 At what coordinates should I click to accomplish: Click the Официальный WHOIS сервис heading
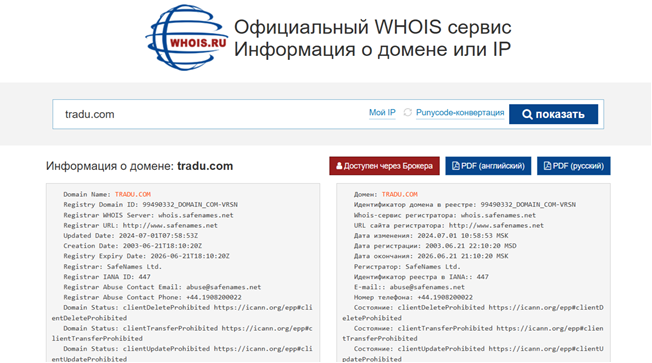(x=373, y=27)
